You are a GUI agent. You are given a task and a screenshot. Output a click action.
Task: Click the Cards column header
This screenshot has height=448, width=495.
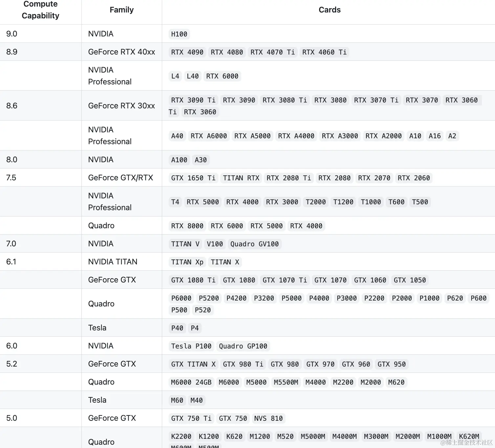330,10
